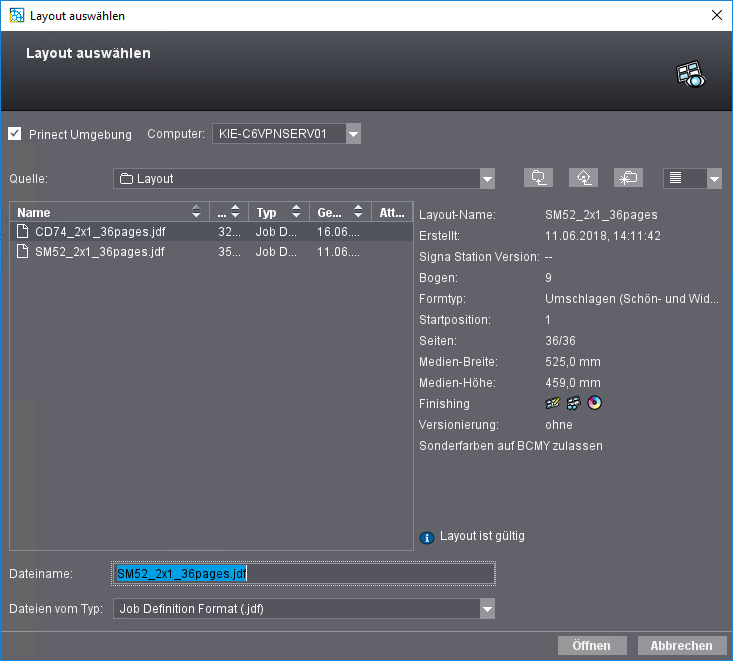Sort by the Ge... date column header

pos(340,212)
